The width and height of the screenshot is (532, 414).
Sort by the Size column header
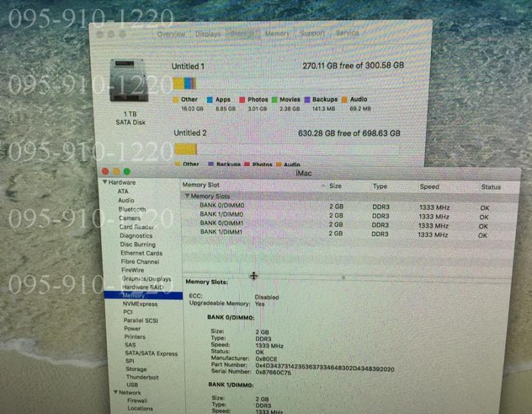(x=335, y=186)
